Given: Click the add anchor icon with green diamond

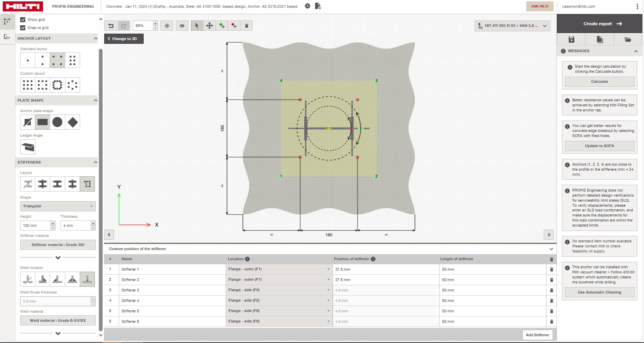Looking at the screenshot, I should 222,26.
